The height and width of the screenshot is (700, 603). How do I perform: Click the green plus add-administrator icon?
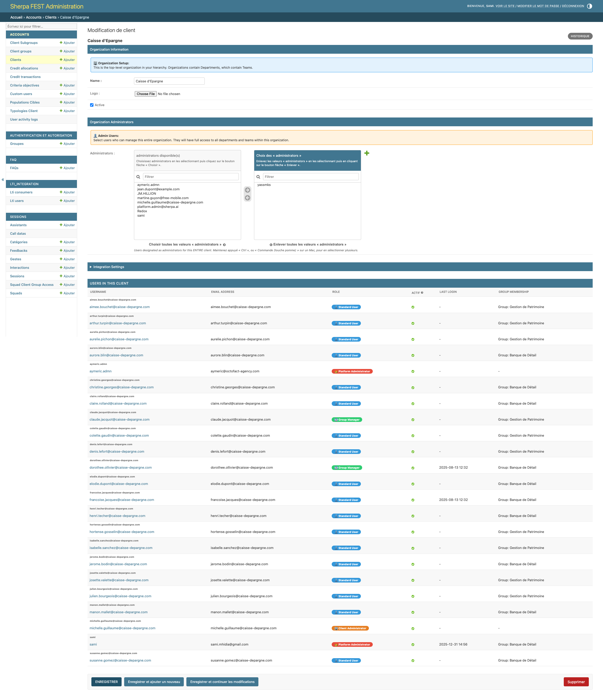(367, 153)
